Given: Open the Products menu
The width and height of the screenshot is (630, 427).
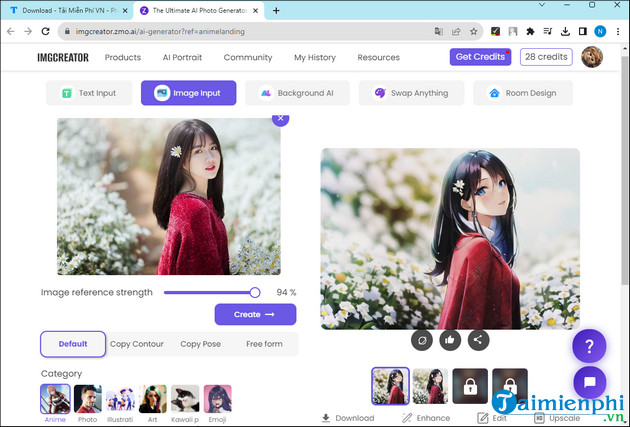Looking at the screenshot, I should (x=123, y=57).
